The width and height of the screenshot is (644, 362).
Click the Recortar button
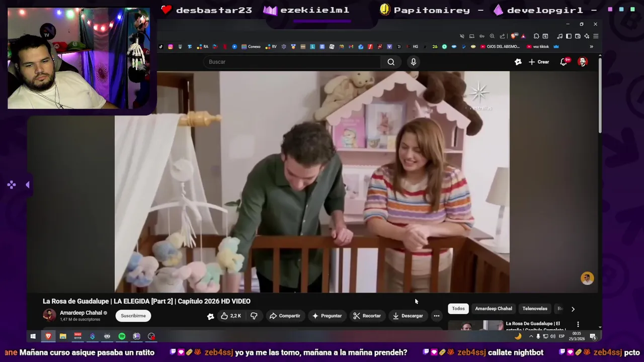(x=367, y=316)
